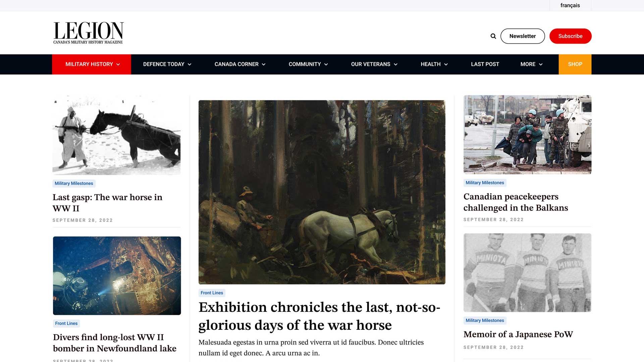Open the war horse in snow thumbnail
This screenshot has height=362, width=644.
point(116,135)
